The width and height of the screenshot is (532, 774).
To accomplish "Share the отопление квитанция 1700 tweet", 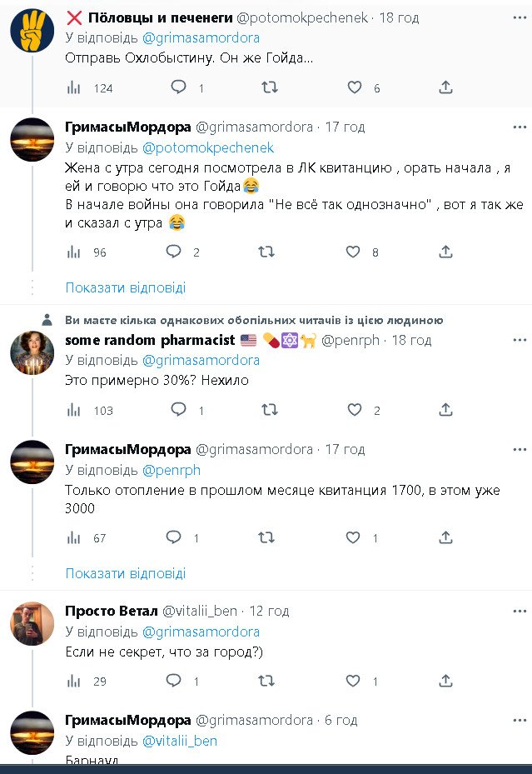I will click(x=445, y=538).
